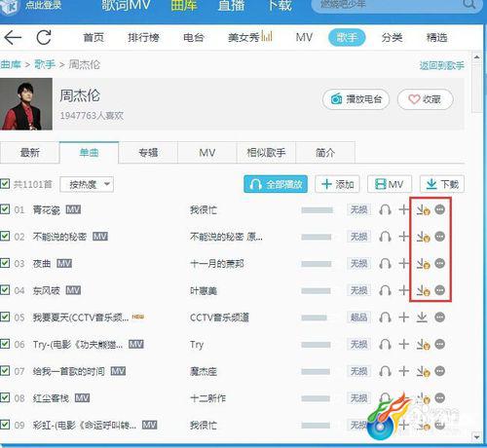Screen dimensions: 487x448
Task: Click the 周杰伦 artist photo thumbnail
Action: tap(26, 104)
